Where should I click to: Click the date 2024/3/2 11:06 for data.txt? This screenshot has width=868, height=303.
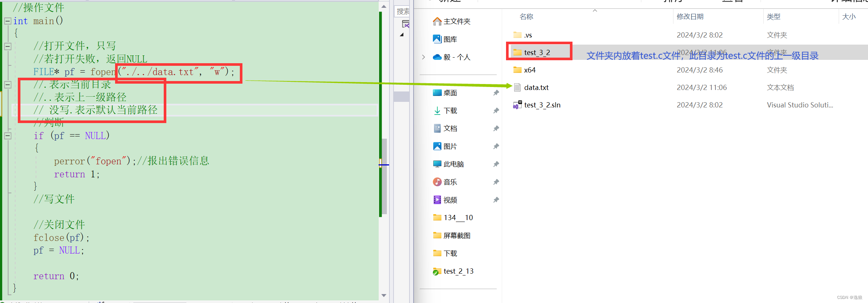click(x=701, y=87)
